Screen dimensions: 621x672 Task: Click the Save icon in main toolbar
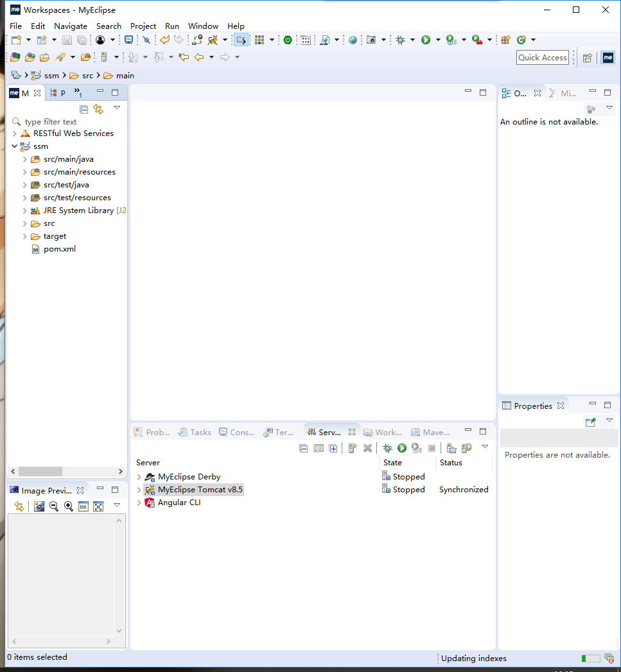(67, 40)
